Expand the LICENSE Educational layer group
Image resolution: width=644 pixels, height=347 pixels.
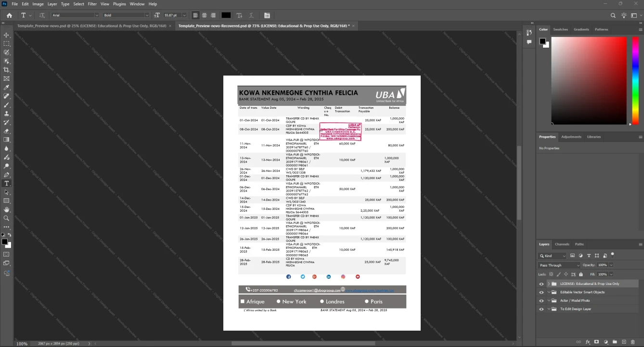(x=549, y=284)
